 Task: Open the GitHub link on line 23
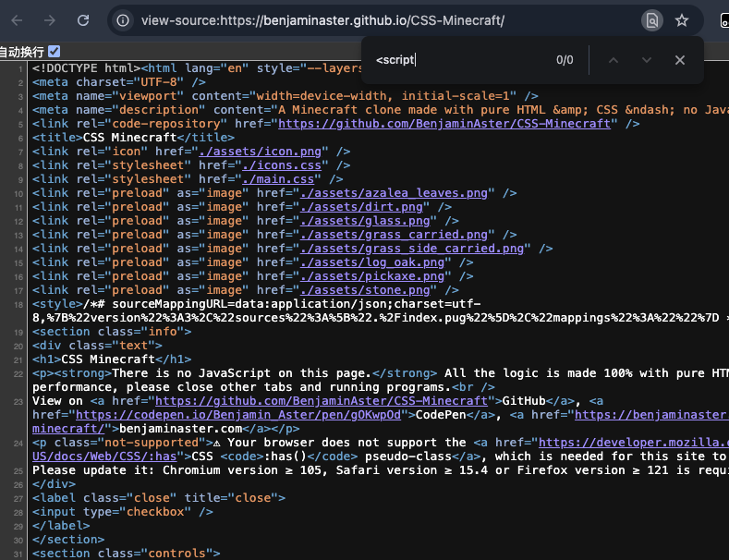pos(322,401)
